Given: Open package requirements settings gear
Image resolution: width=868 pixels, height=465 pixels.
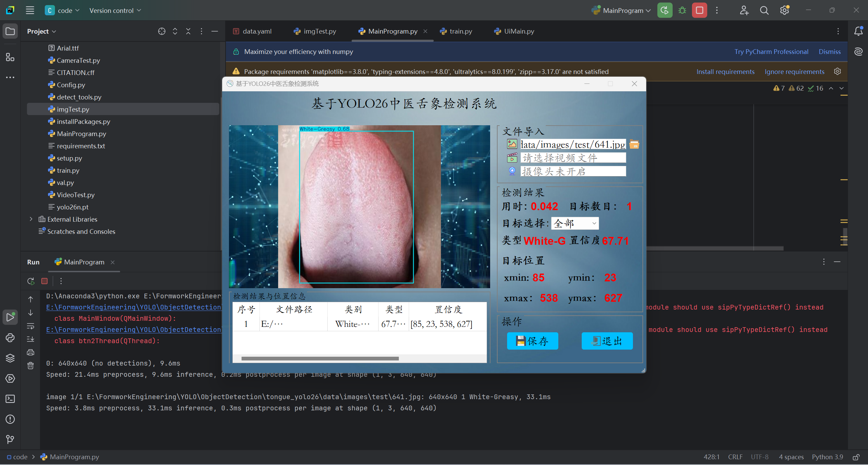Looking at the screenshot, I should (837, 71).
